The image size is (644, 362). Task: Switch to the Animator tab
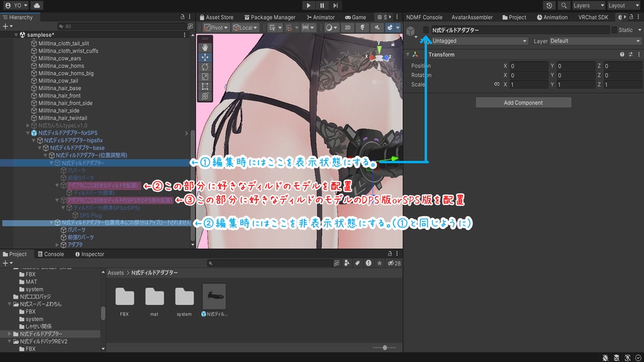(321, 17)
